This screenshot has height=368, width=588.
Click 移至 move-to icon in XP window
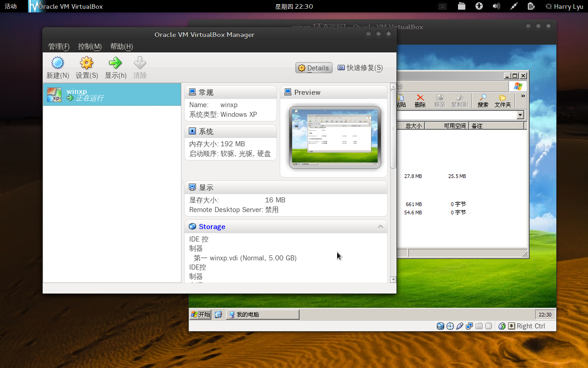(x=440, y=101)
